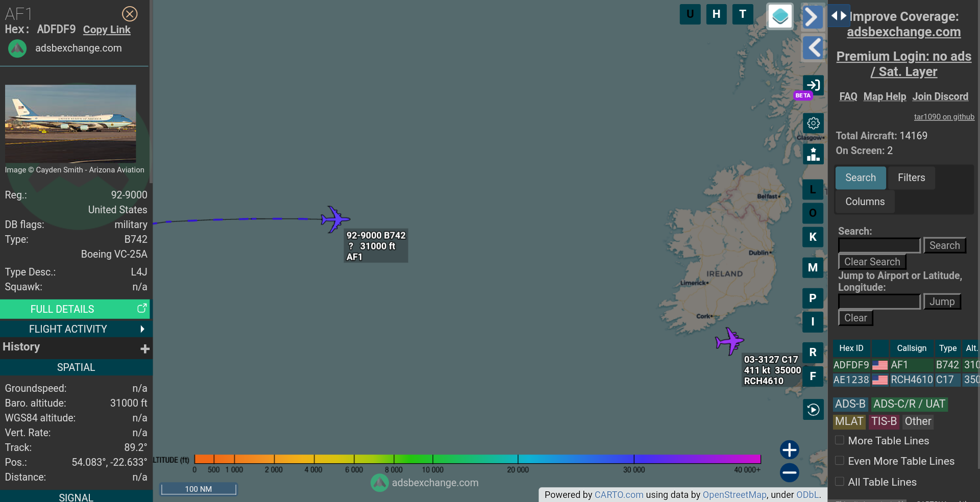Click the right chevron arrow button

pos(813,17)
